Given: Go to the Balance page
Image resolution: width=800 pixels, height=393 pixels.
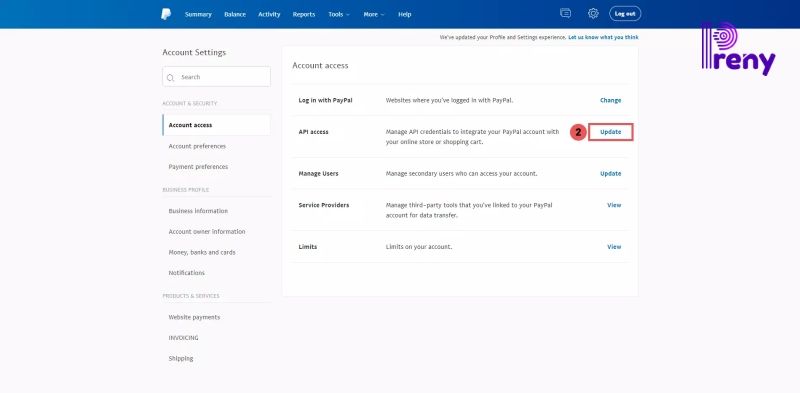Looking at the screenshot, I should tap(235, 14).
